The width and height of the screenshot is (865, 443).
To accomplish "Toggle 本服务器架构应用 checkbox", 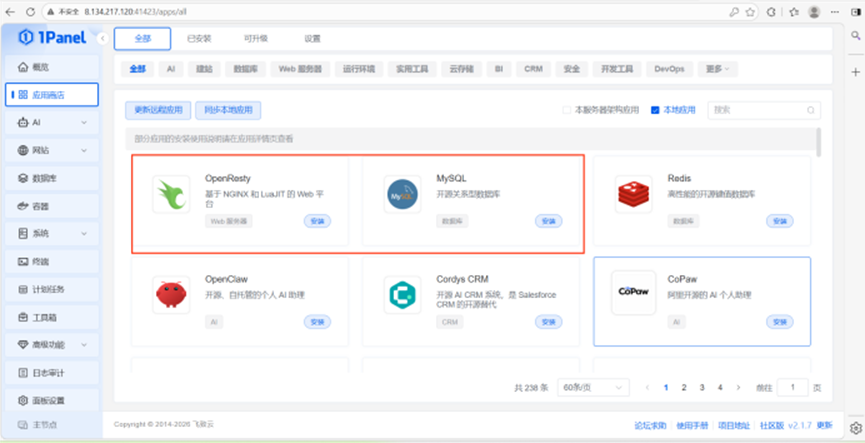I will [566, 110].
